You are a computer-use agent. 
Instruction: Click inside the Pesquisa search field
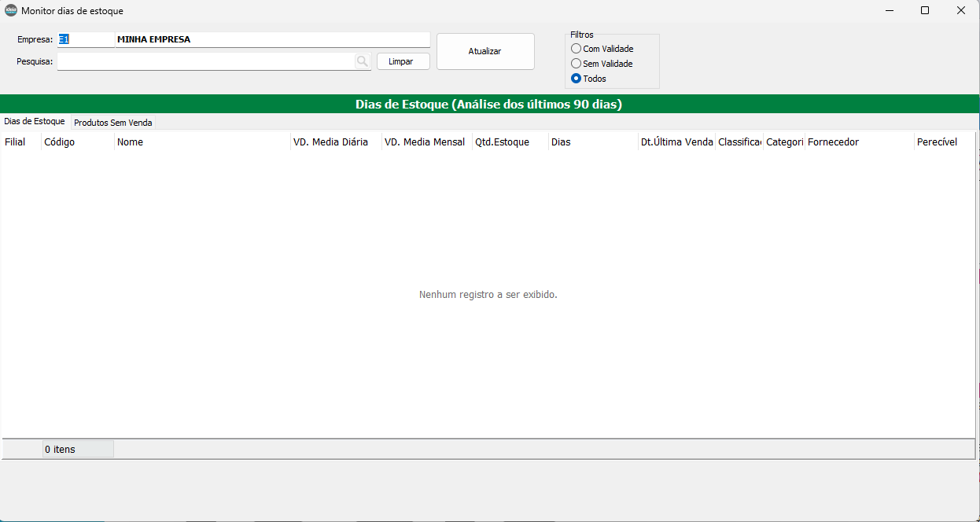point(204,61)
